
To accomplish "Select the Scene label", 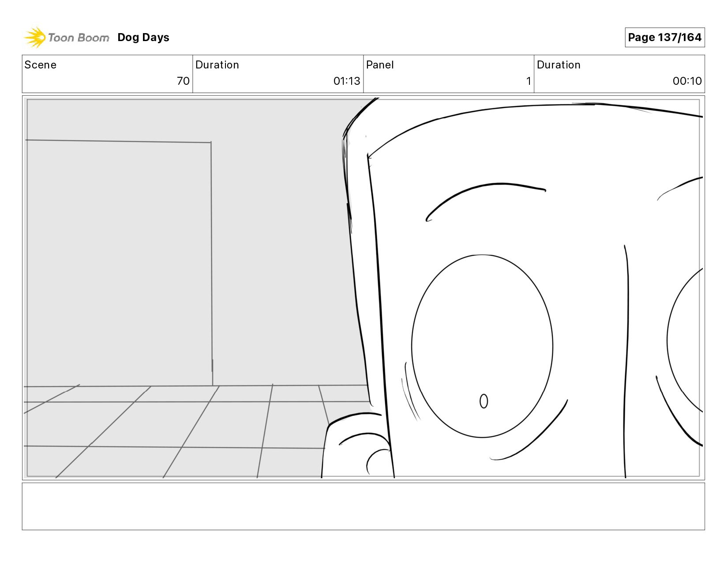I will coord(41,65).
